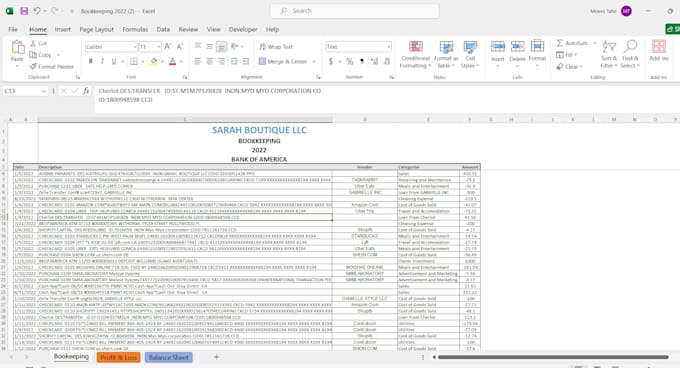Open the Data ribbon tab

coord(163,29)
